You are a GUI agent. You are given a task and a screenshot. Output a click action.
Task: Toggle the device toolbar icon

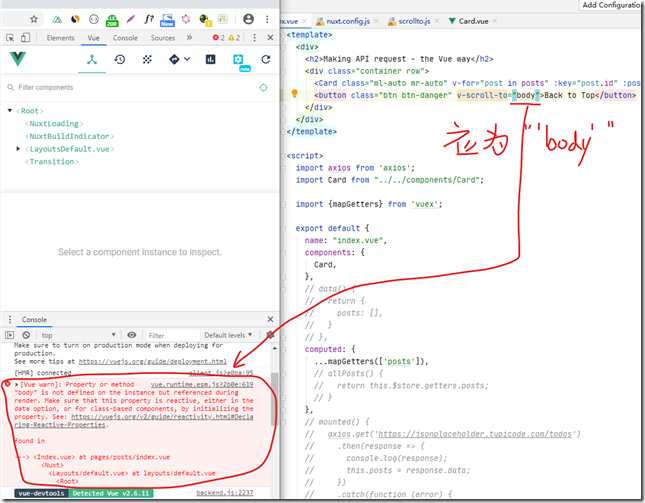click(x=26, y=38)
